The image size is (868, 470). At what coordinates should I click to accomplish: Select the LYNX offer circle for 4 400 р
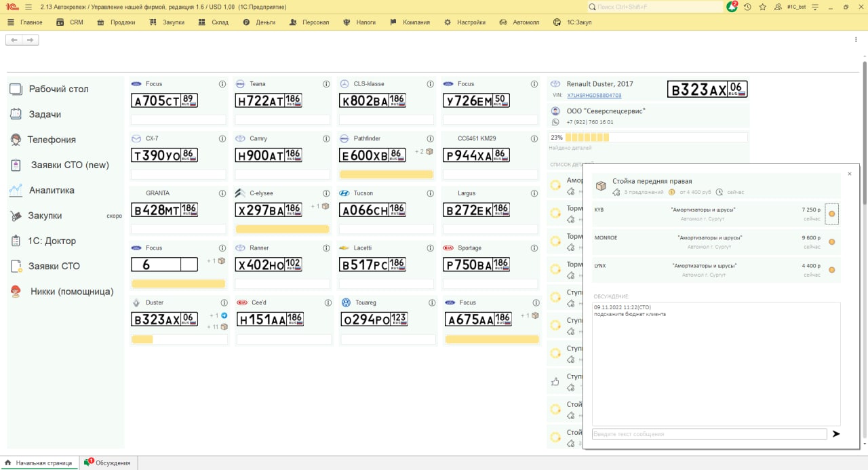pos(832,270)
